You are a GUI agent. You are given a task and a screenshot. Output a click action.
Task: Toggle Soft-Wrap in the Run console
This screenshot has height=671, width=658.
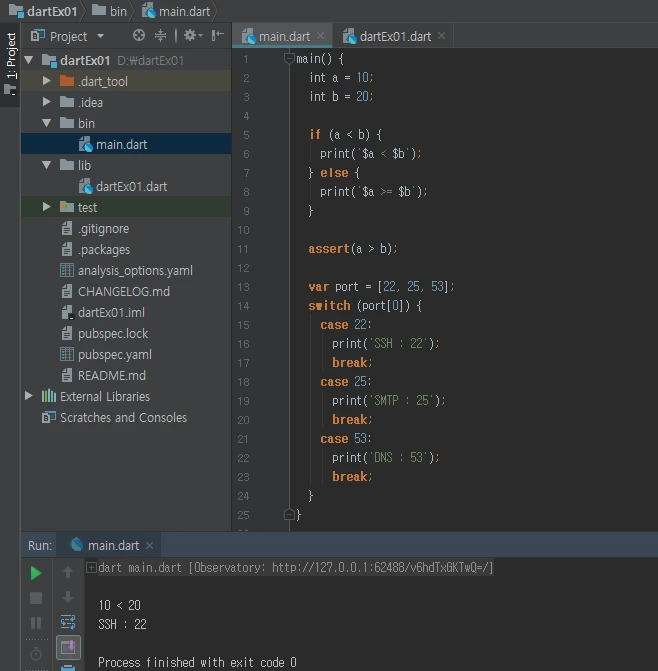click(68, 622)
